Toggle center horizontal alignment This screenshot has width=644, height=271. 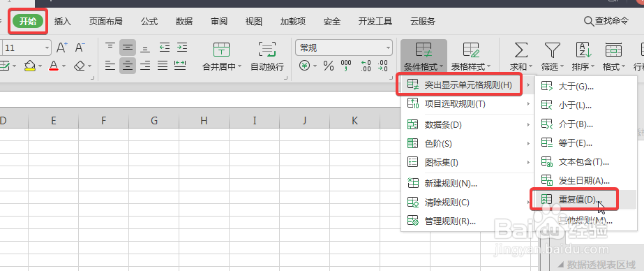[128, 66]
